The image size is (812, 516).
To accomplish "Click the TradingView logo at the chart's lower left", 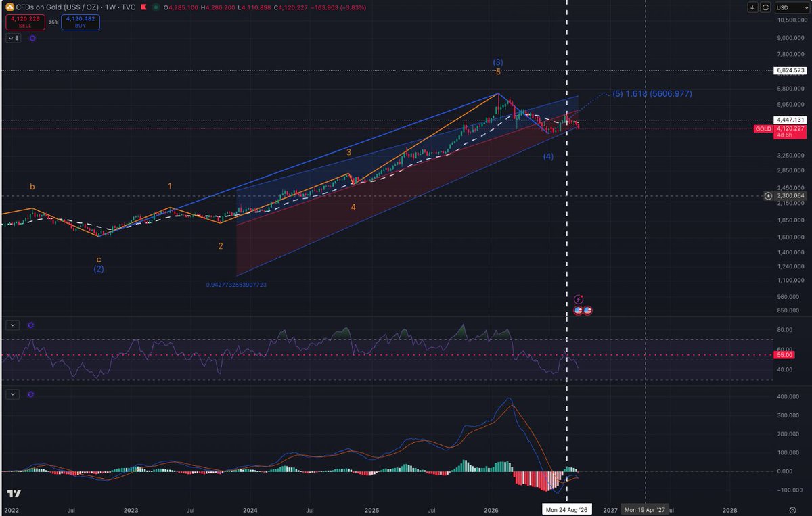I will tap(14, 495).
